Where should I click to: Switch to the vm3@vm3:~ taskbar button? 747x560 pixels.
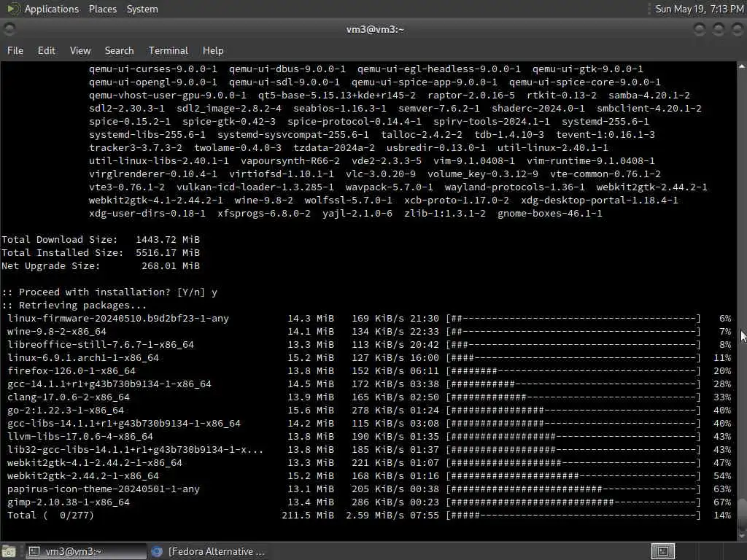pyautogui.click(x=86, y=551)
